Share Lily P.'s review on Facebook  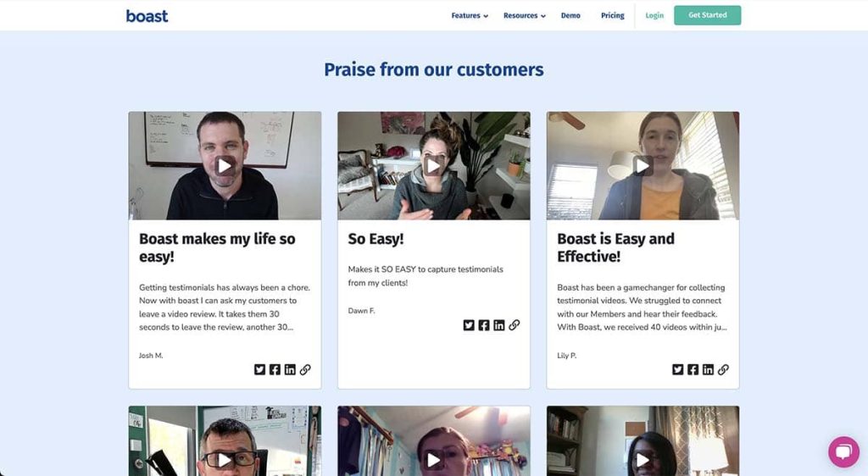pos(693,369)
